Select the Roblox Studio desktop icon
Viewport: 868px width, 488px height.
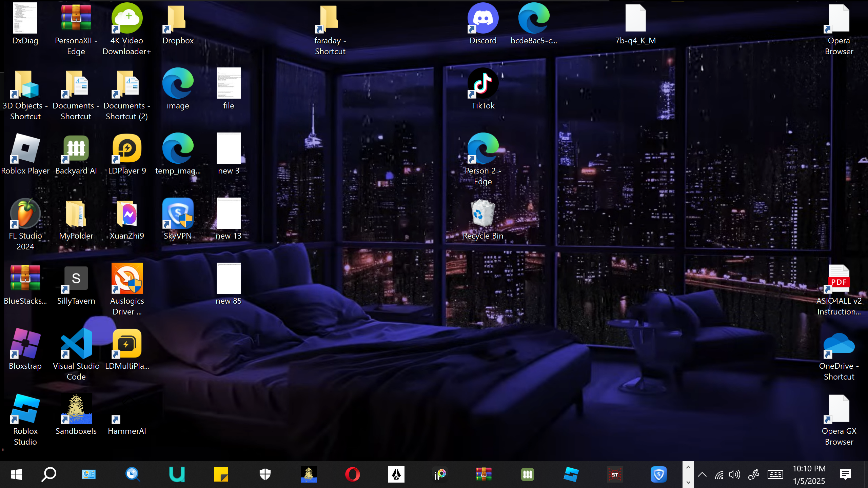pyautogui.click(x=25, y=409)
